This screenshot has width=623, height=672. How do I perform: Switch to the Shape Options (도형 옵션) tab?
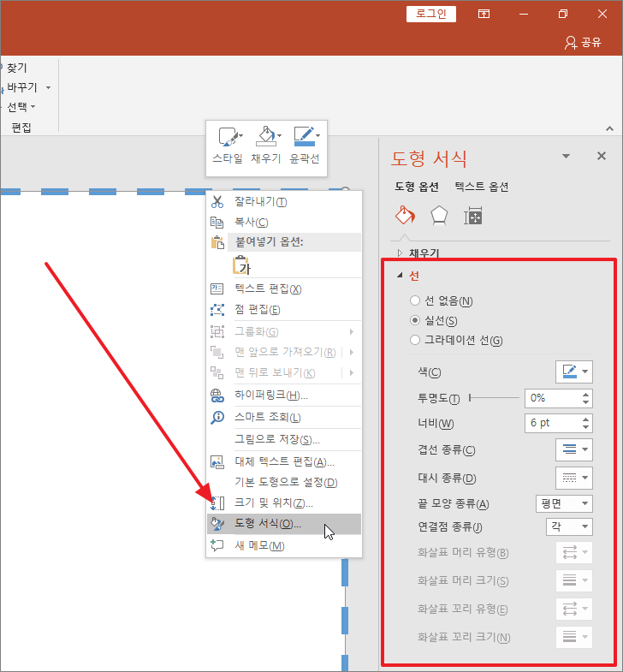417,187
